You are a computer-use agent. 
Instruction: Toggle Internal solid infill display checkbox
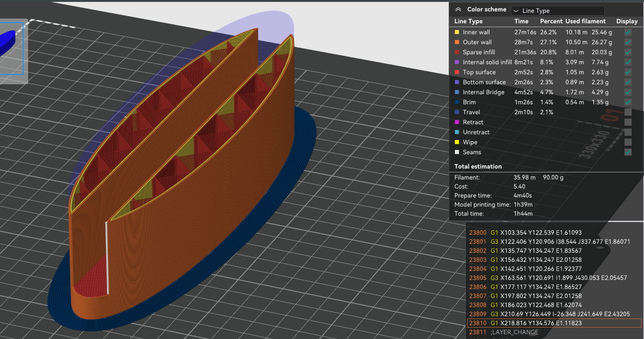[x=628, y=62]
